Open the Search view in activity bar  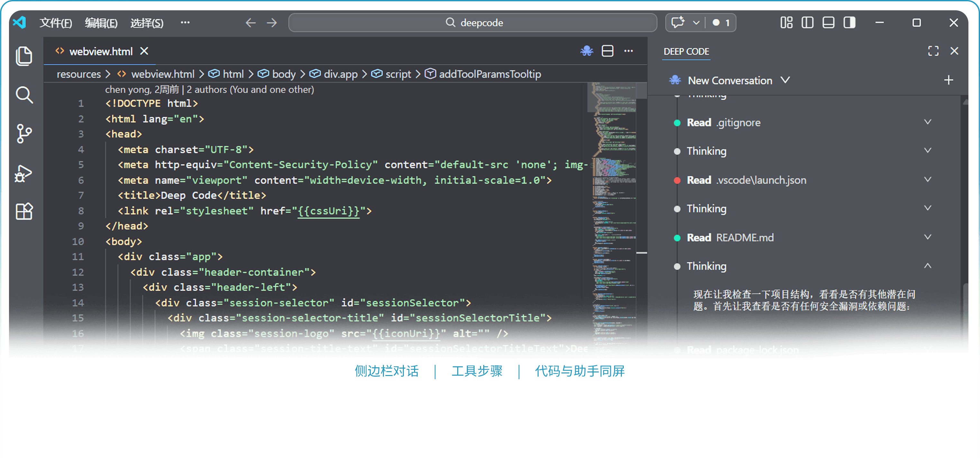point(24,95)
